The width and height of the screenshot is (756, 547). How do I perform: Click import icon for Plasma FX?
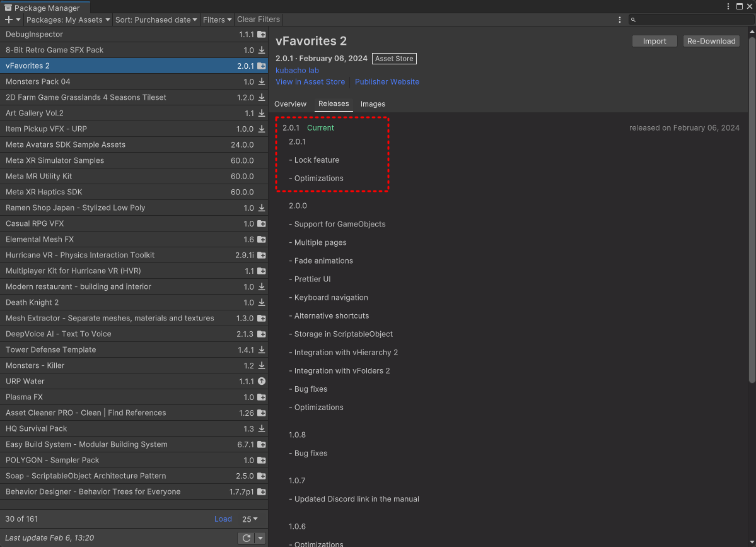click(x=261, y=397)
